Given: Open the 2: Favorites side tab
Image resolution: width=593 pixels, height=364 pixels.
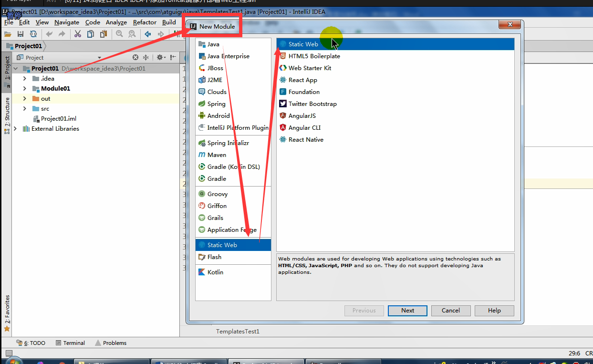Looking at the screenshot, I should click(x=7, y=313).
